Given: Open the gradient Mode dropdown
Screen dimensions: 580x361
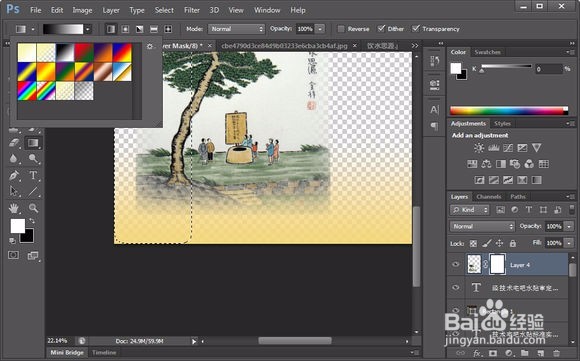Looking at the screenshot, I should pyautogui.click(x=236, y=29).
